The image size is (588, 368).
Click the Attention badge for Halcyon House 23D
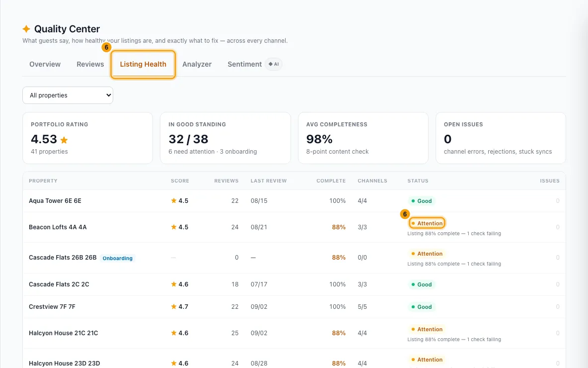[427, 360]
